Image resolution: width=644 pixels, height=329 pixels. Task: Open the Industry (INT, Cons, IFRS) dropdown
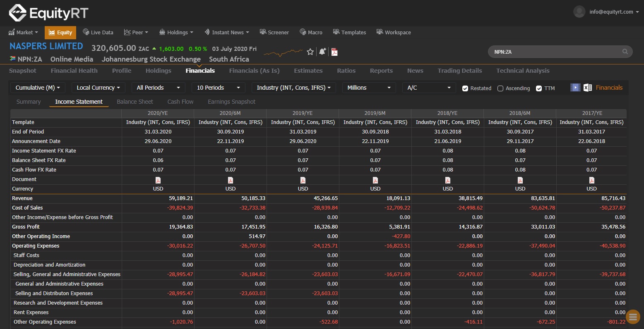(x=293, y=88)
